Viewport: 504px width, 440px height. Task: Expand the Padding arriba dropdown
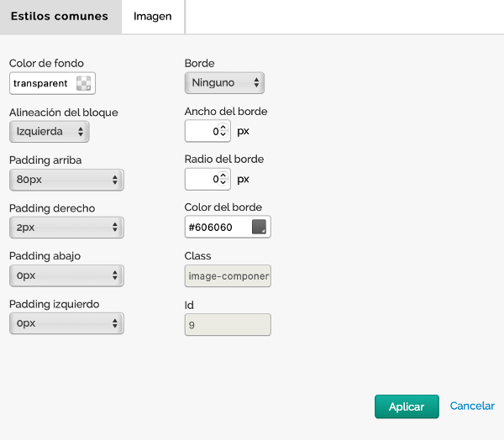point(66,180)
